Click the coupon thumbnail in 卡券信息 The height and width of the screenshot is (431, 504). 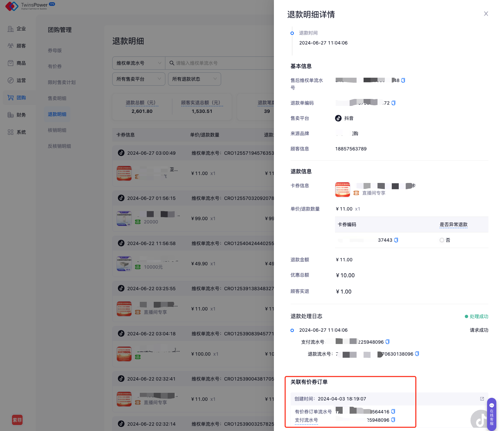342,190
